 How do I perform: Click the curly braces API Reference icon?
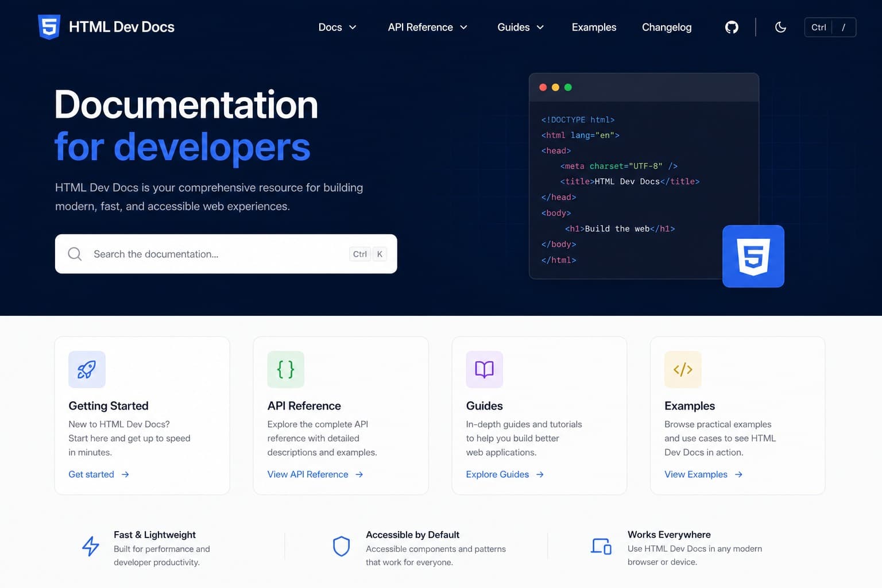(x=285, y=369)
